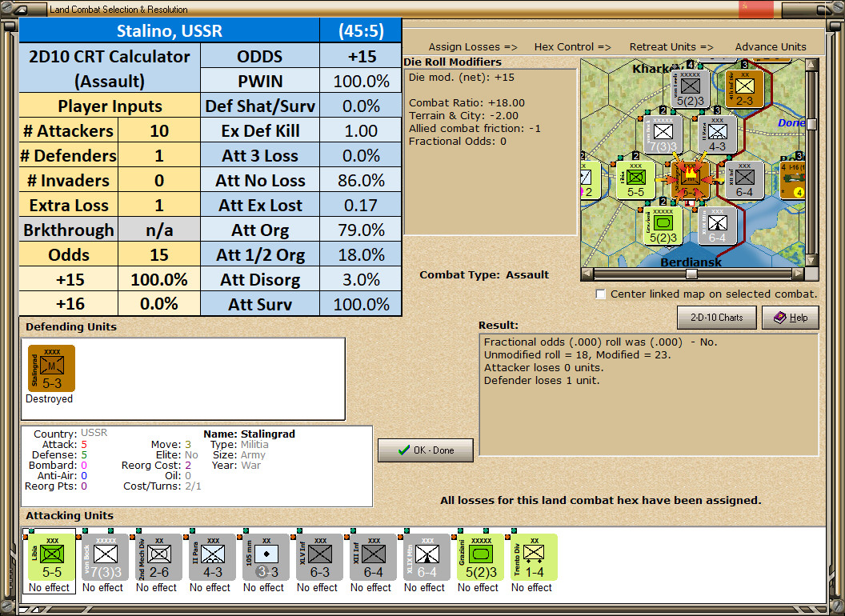Click the Att No Loss 86.0% value

click(361, 180)
